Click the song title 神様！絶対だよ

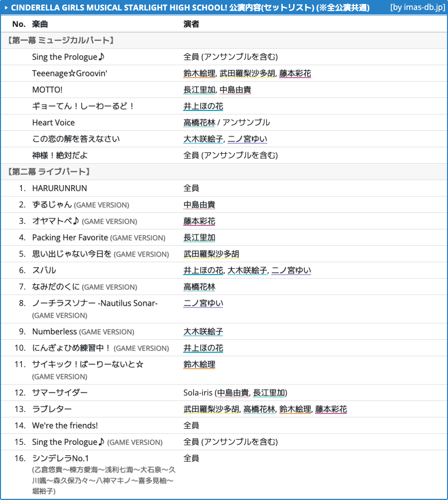(60, 155)
